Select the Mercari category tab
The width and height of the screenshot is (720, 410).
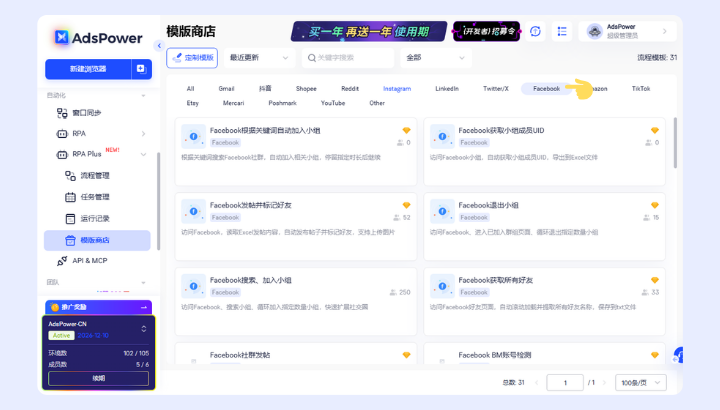tap(233, 103)
